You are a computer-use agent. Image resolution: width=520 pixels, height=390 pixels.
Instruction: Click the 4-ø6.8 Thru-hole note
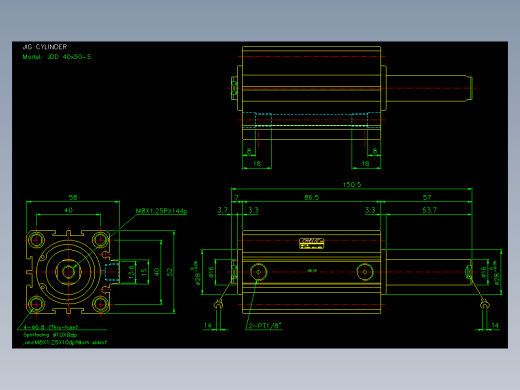coord(51,327)
